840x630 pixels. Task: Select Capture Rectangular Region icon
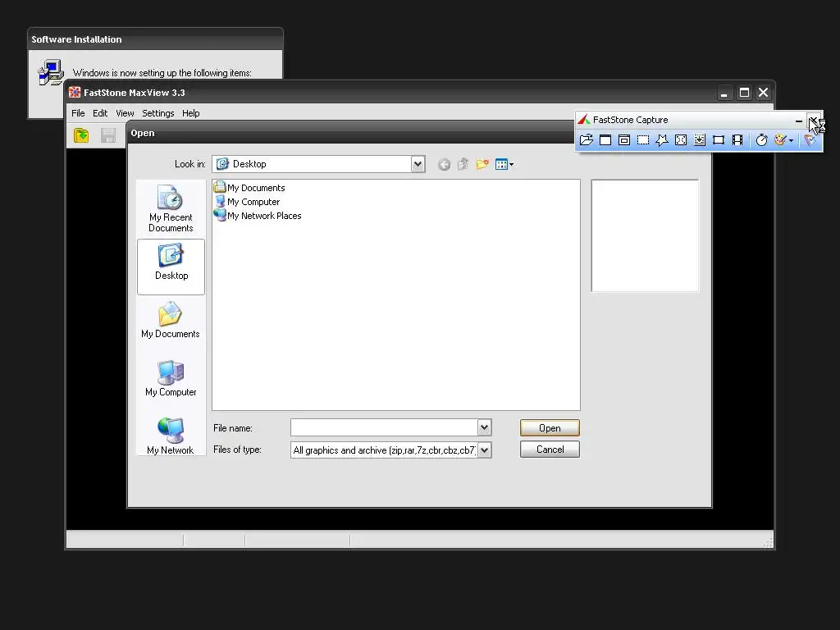(643, 139)
